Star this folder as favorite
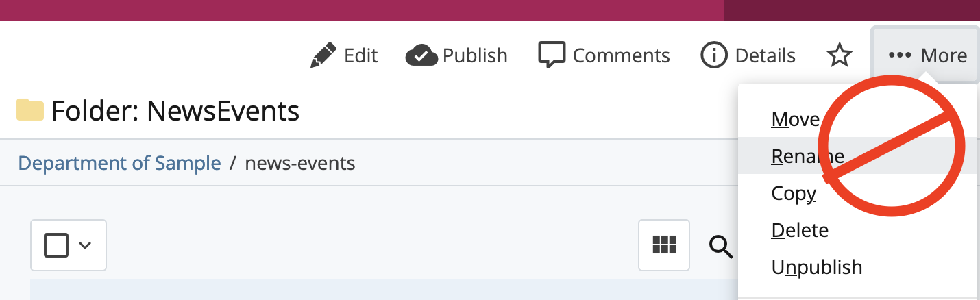The image size is (980, 300). coord(840,55)
